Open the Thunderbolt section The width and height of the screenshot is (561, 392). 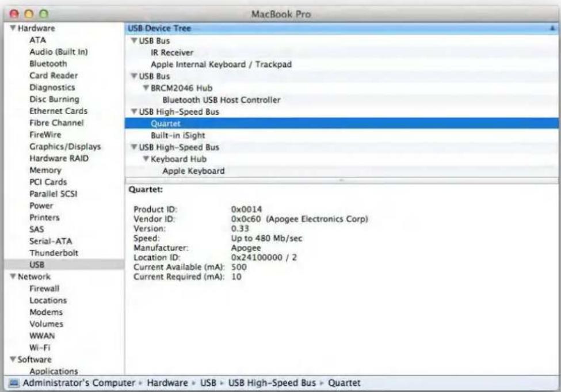point(54,253)
